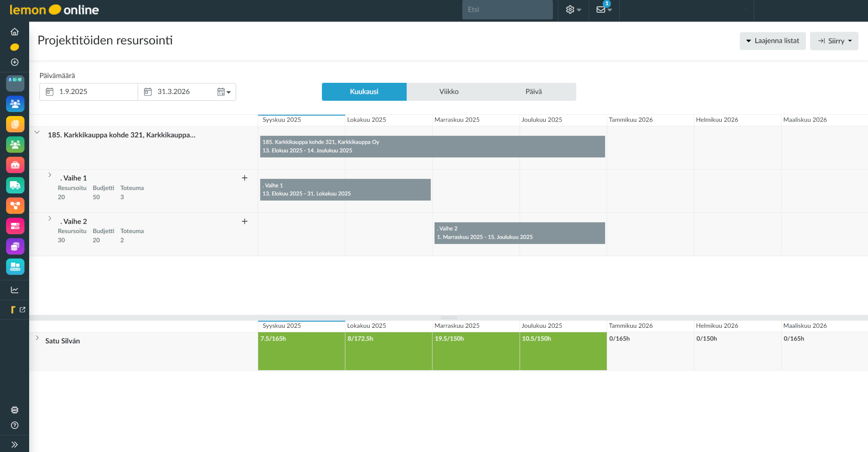Click the plus circle icon in sidebar
The image size is (868, 452).
point(15,62)
